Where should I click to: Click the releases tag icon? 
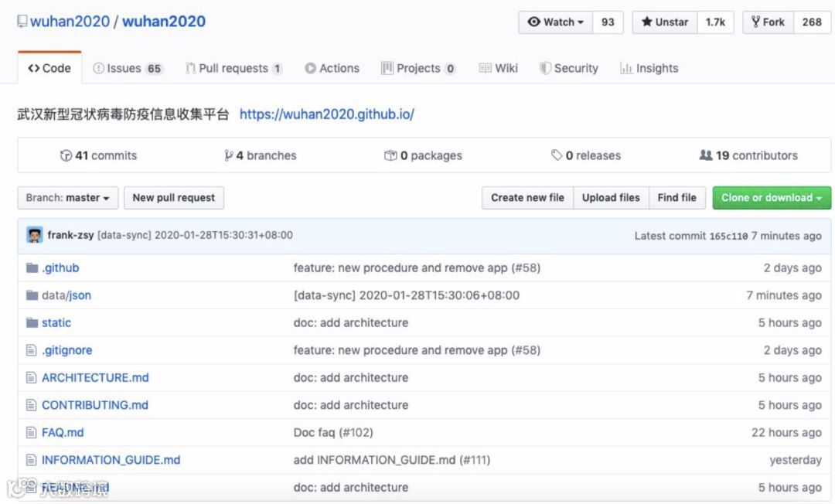[557, 155]
